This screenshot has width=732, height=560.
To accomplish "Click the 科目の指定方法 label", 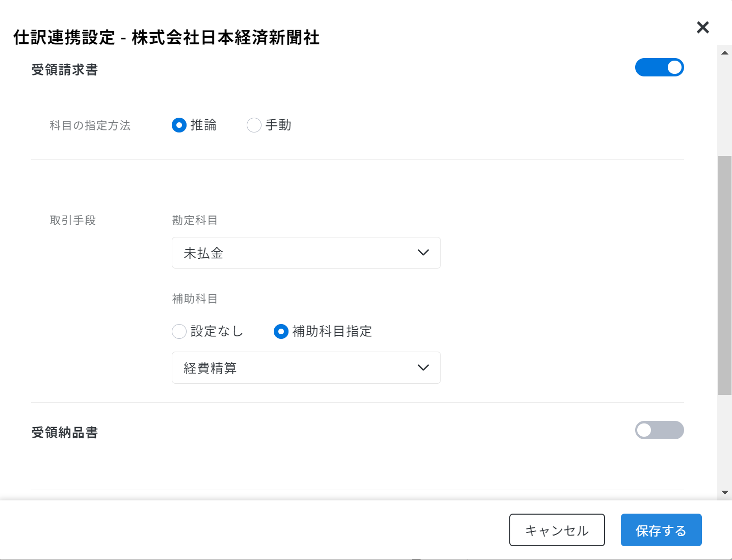I will coord(90,125).
